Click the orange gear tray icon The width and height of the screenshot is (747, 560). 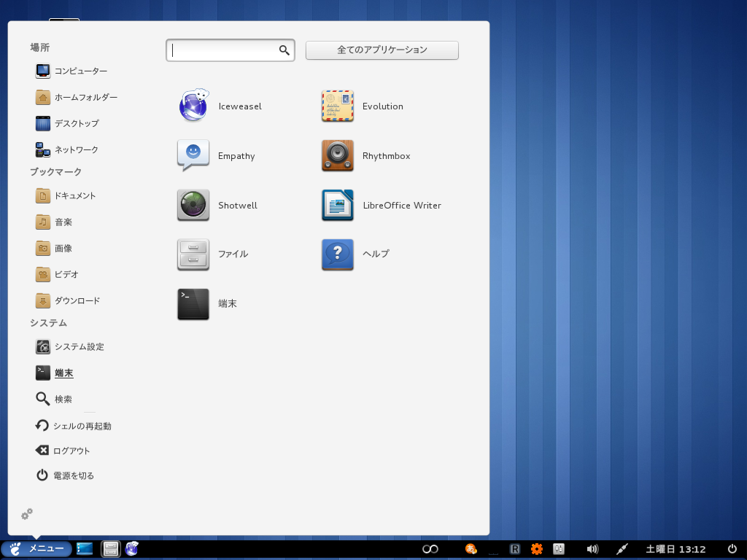pos(536,549)
